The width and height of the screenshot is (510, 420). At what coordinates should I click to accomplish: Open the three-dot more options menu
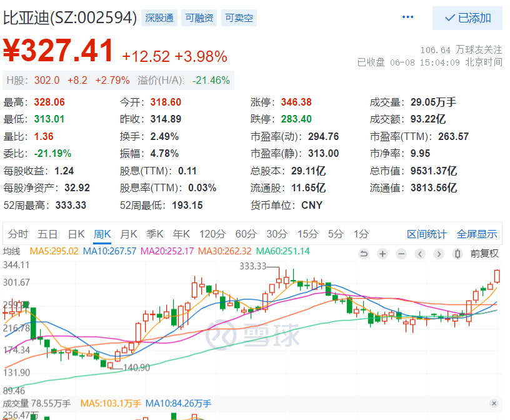coord(408,17)
